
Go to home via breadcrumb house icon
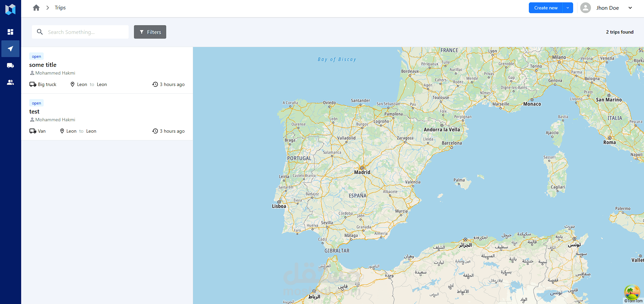(36, 8)
